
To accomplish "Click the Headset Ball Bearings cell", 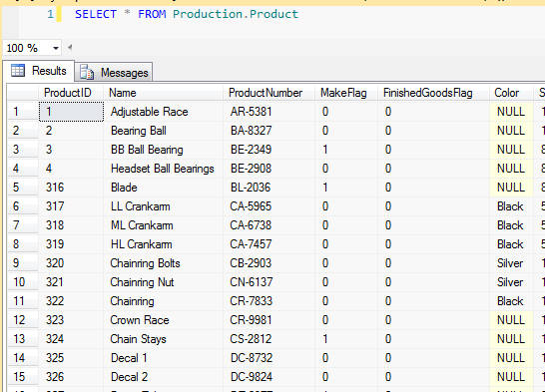I will [x=163, y=169].
